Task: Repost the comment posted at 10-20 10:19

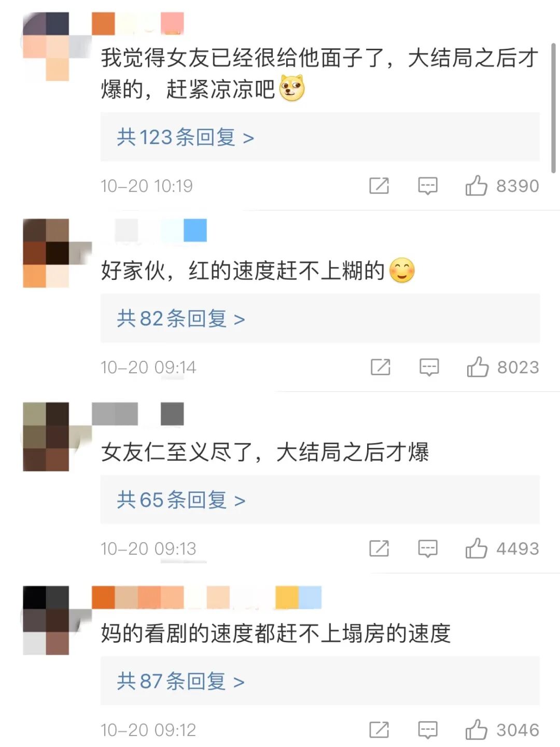Action: [x=379, y=186]
